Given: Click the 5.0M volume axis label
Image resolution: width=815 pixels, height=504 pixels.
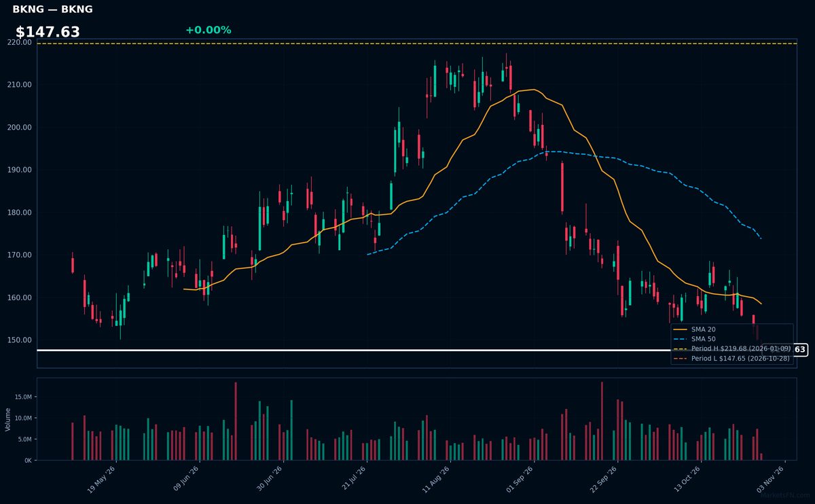Looking at the screenshot, I should [x=24, y=439].
